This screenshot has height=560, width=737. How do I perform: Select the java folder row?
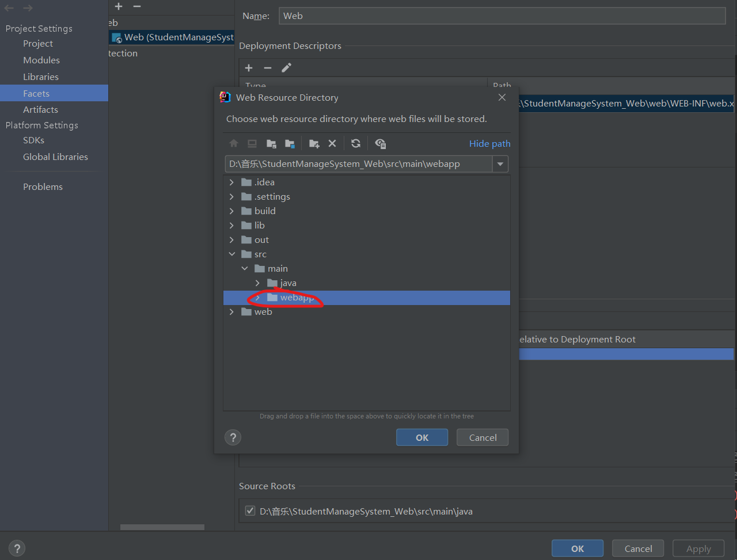point(366,283)
